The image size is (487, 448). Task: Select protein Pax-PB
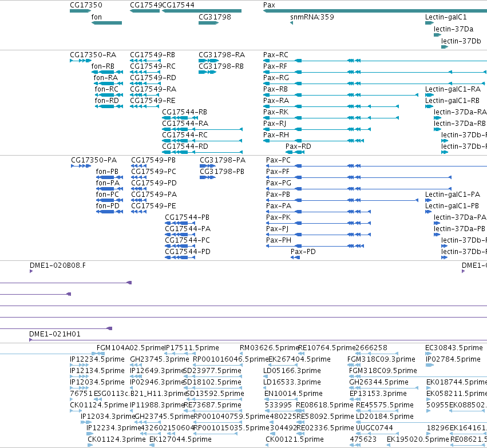click(342, 200)
